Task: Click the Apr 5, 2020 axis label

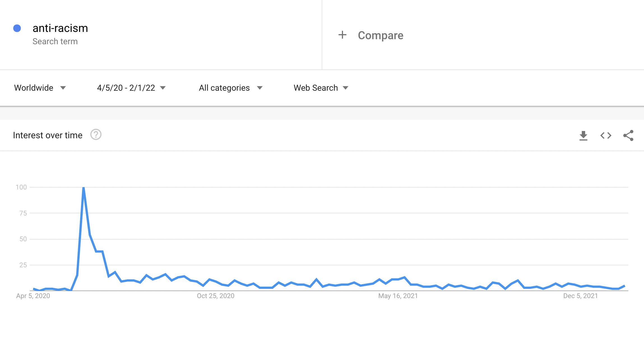Action: (33, 296)
